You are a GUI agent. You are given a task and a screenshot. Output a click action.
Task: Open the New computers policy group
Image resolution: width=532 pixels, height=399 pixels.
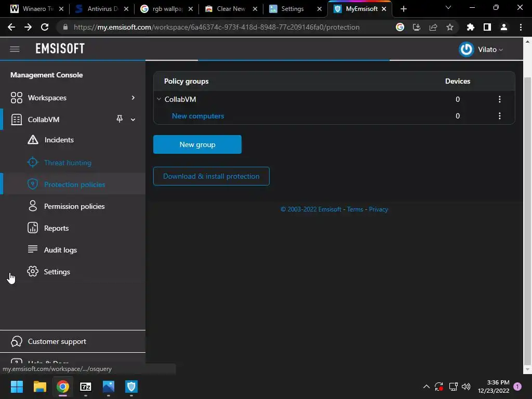[198, 116]
